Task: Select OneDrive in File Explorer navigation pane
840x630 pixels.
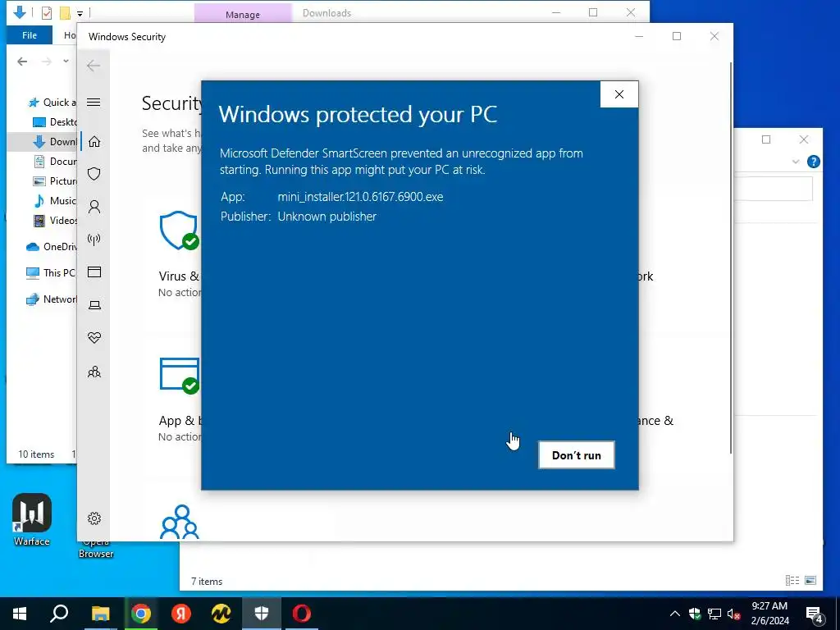Action: coord(52,246)
